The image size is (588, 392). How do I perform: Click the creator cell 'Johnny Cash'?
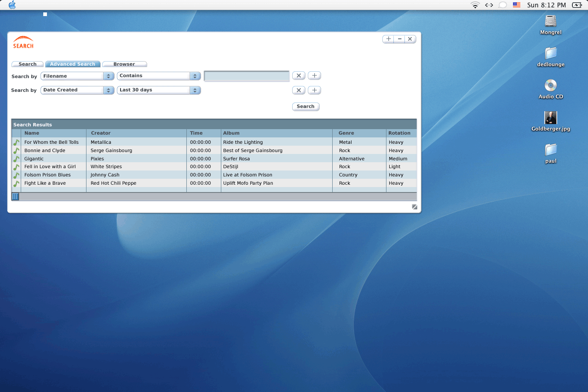(x=105, y=175)
